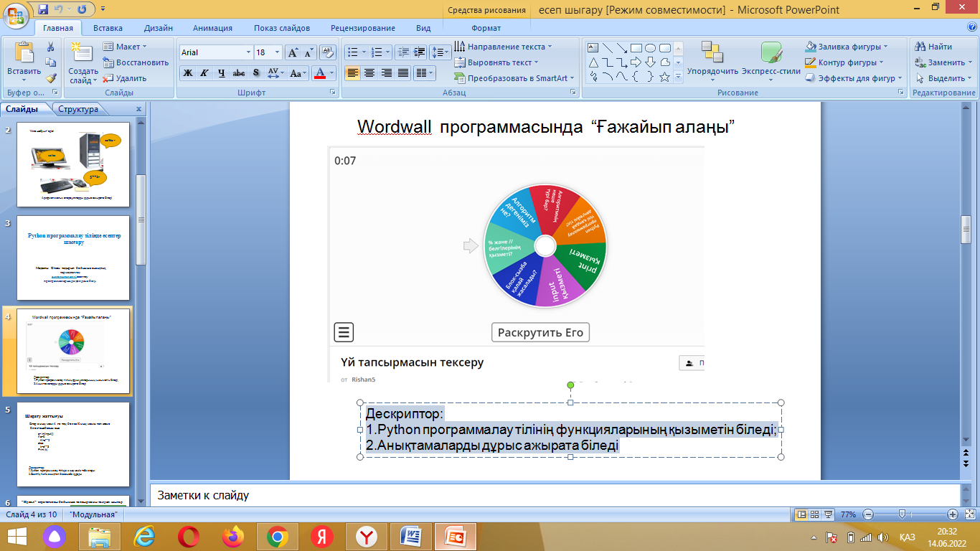Click the slide pane vertical scrollbar

point(966,228)
